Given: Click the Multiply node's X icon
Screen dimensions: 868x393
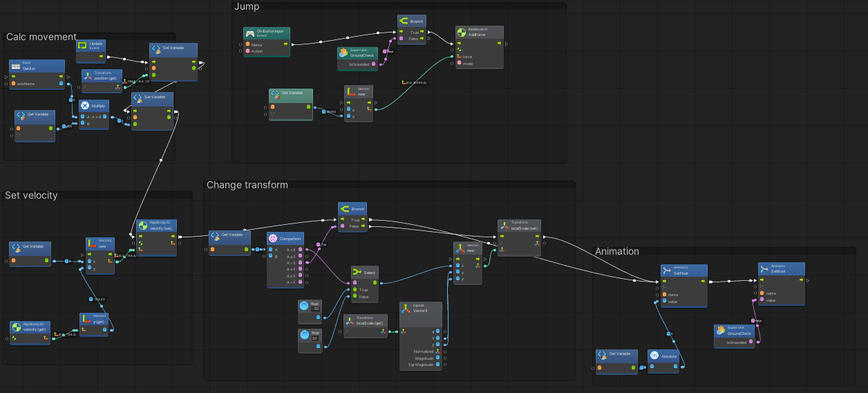Looking at the screenshot, I should tap(85, 106).
